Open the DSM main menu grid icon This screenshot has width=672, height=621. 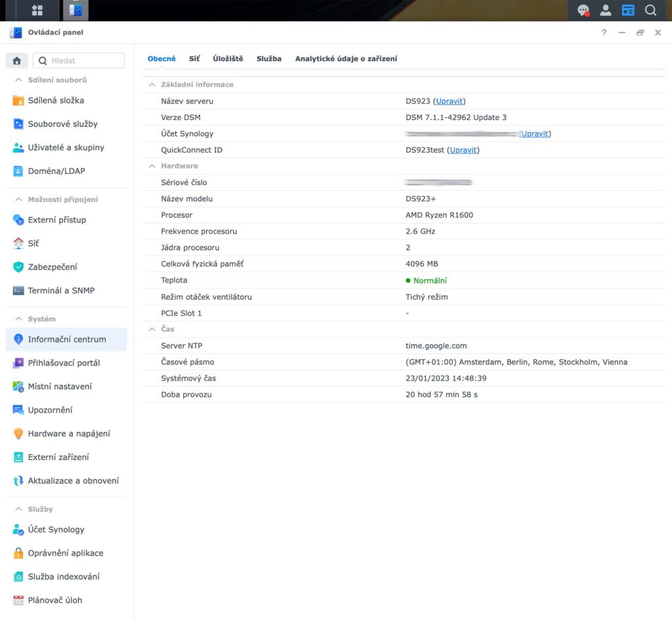pos(37,10)
